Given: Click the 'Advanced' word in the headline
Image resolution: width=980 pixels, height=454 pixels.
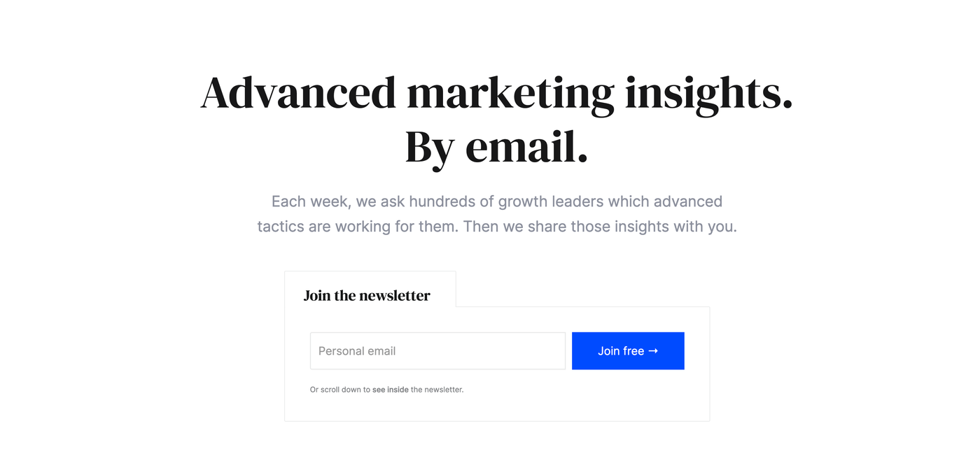Looking at the screenshot, I should tap(299, 93).
